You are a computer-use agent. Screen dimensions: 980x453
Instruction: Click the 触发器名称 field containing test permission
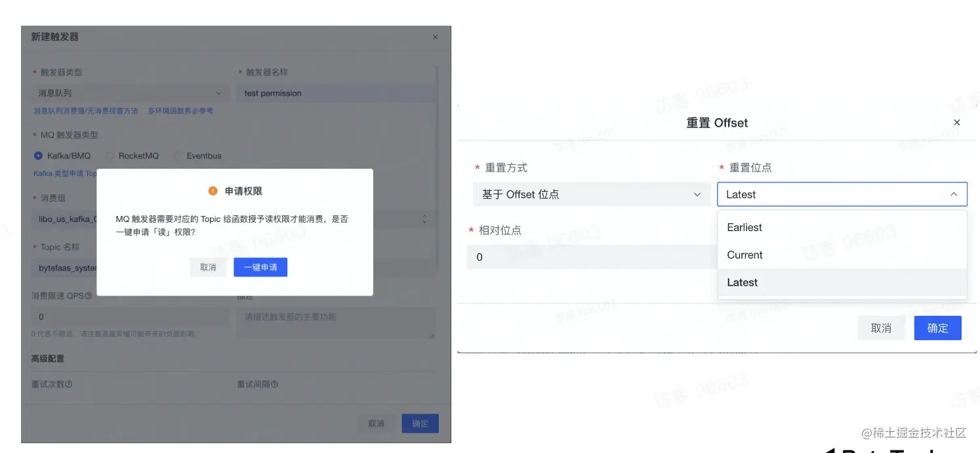[x=337, y=93]
